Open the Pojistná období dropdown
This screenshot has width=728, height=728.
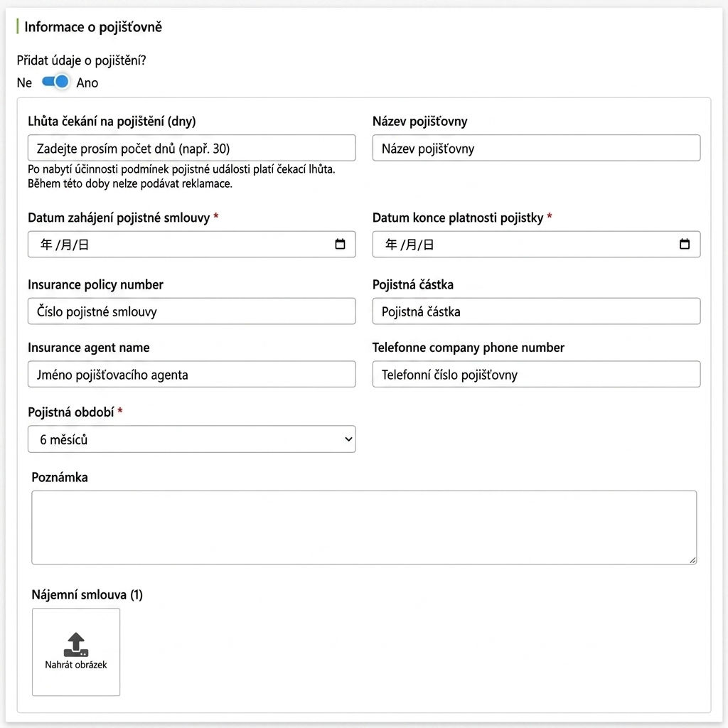click(x=192, y=439)
